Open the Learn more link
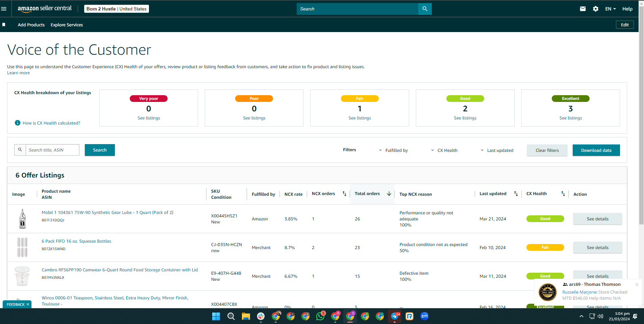The width and height of the screenshot is (644, 324). (x=19, y=73)
